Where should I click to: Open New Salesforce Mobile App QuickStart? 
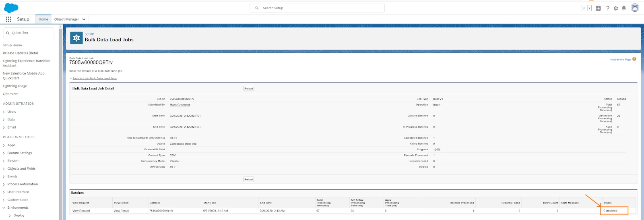24,76
